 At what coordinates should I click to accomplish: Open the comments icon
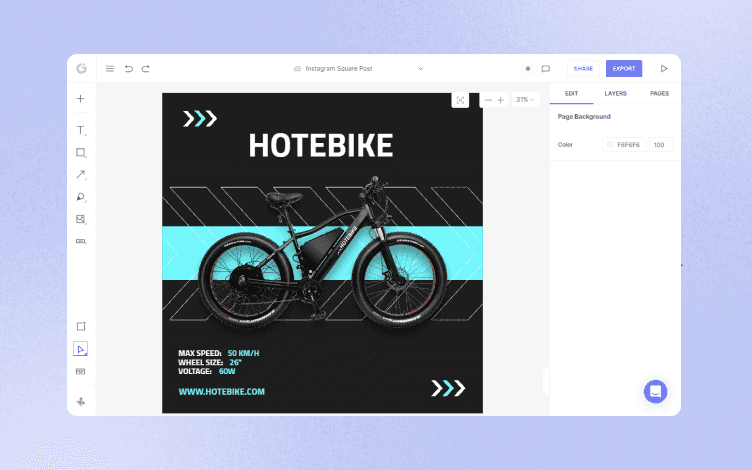point(545,69)
